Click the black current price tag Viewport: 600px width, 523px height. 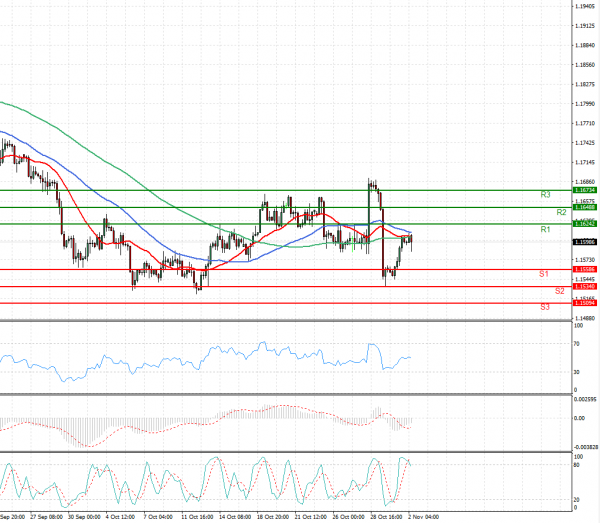pos(585,242)
